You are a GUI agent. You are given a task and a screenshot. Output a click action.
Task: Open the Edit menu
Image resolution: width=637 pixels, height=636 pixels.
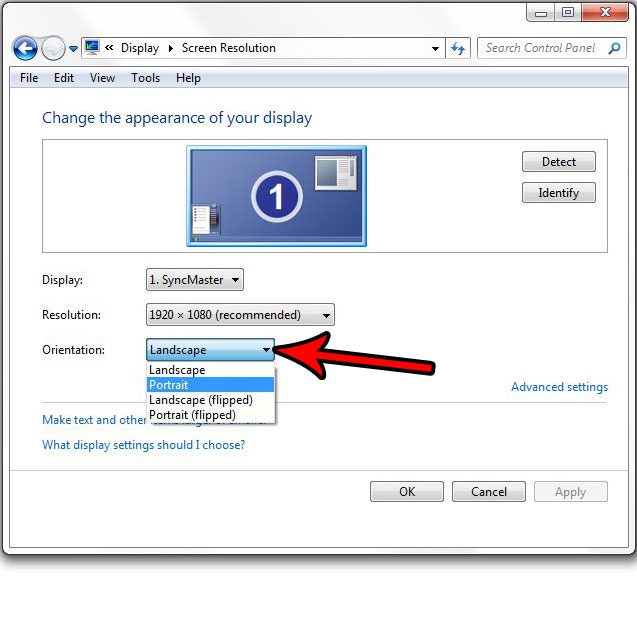pyautogui.click(x=64, y=78)
